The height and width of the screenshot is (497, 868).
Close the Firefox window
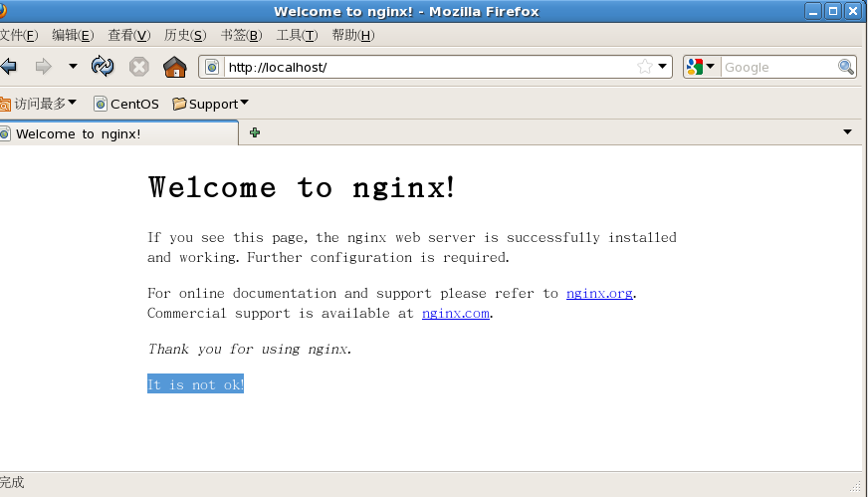(x=853, y=11)
